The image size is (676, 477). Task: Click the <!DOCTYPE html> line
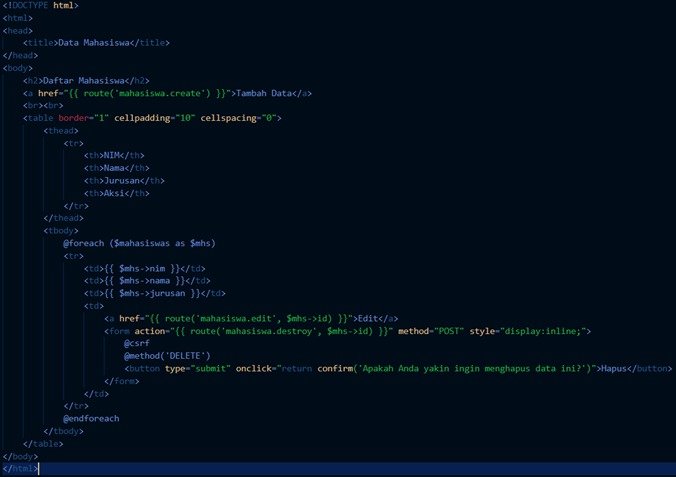(x=41, y=6)
